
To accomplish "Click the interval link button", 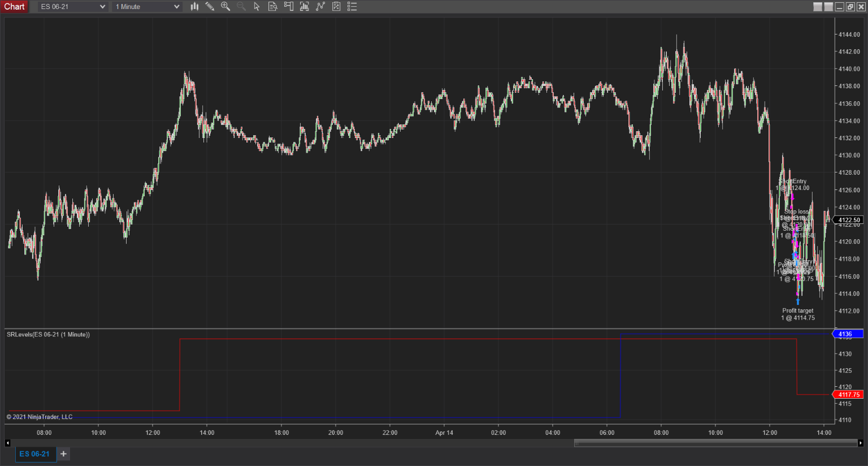I will (828, 7).
